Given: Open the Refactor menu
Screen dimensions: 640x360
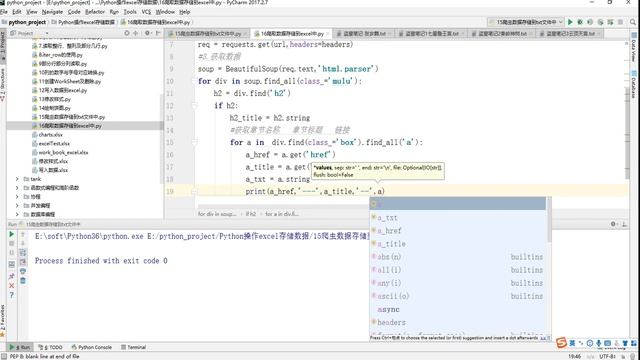Looking at the screenshot, I should (95, 12).
